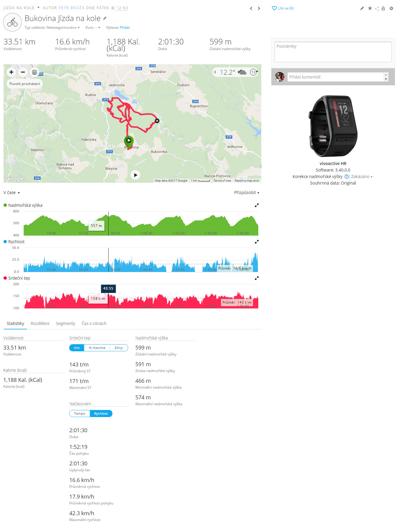Click the gear settings icon
The width and height of the screenshot is (400, 532).
pos(391,8)
